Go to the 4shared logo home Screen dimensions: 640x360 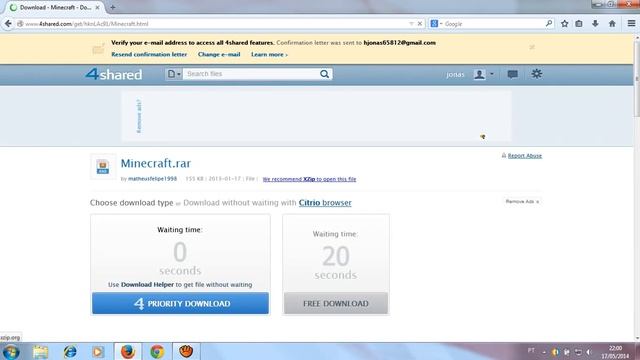114,74
